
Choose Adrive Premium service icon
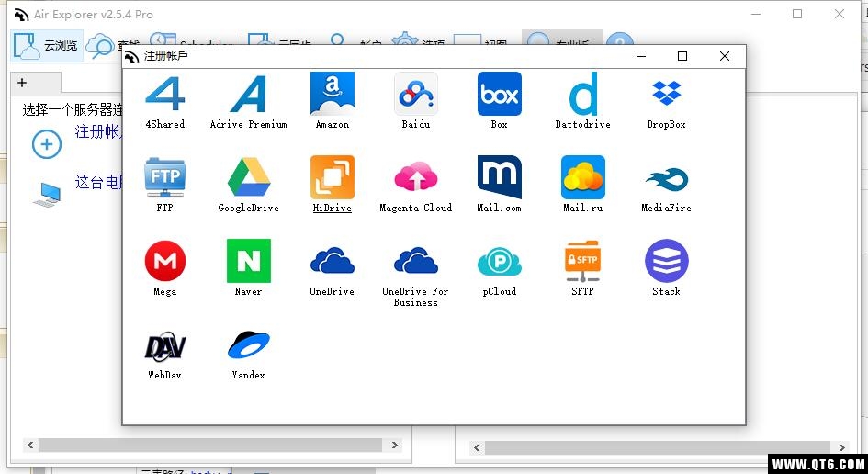click(x=249, y=93)
